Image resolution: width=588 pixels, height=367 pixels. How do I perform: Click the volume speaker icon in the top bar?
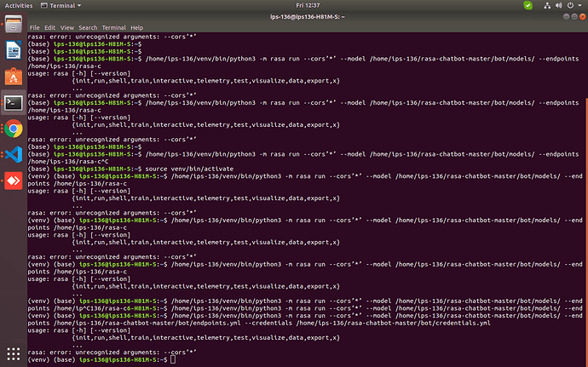559,6
